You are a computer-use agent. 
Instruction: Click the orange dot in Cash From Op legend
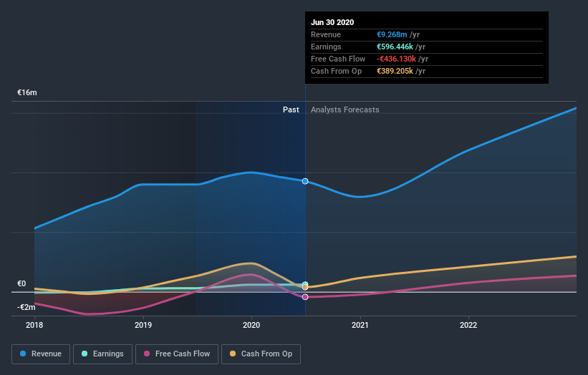click(x=233, y=354)
